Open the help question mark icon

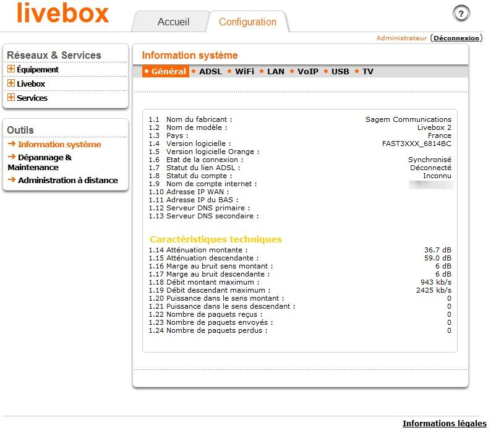pos(461,14)
